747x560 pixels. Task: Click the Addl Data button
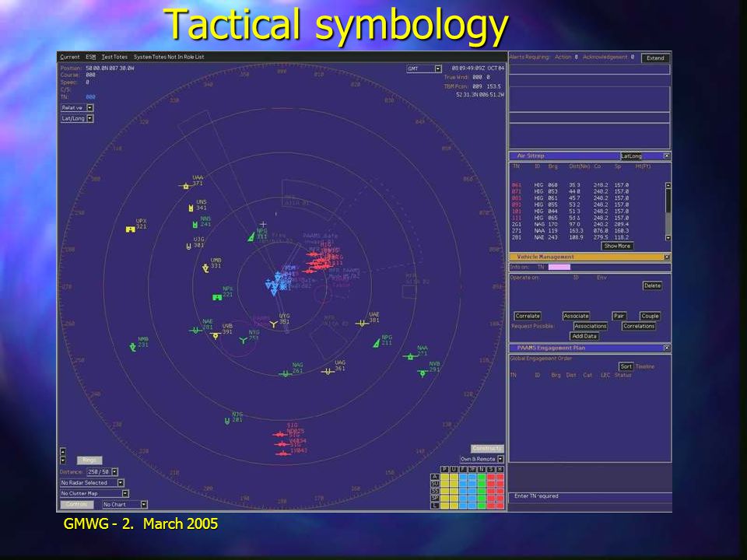[x=584, y=336]
